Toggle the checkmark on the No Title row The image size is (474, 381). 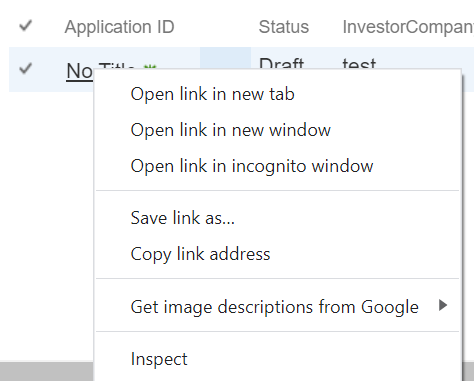(x=25, y=68)
